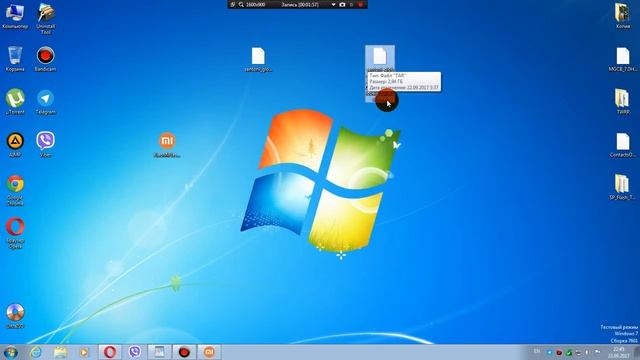Click the EN language indicator in tray
This screenshot has width=640, height=360.
pos(537,351)
